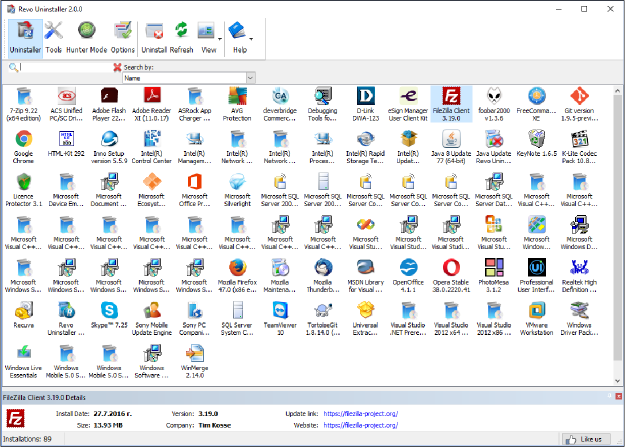Open the Uninstaller section in toolbar
The image size is (625, 447).
point(25,38)
